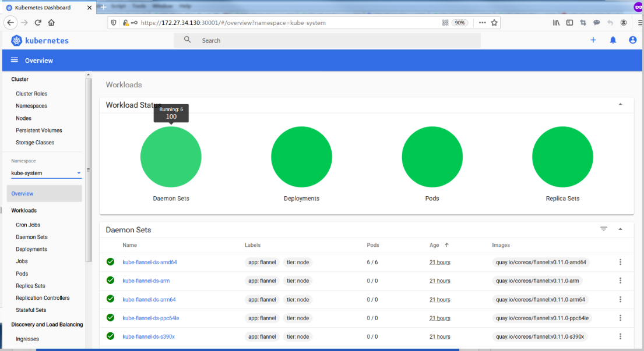Viewport: 644px width, 351px height.
Task: Click the Deployments green status circle
Action: [x=301, y=157]
